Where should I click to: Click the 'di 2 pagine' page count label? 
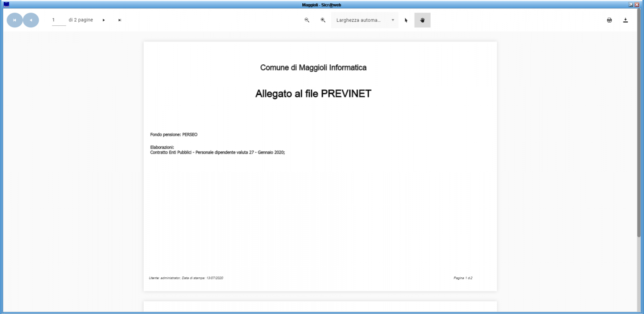point(81,20)
